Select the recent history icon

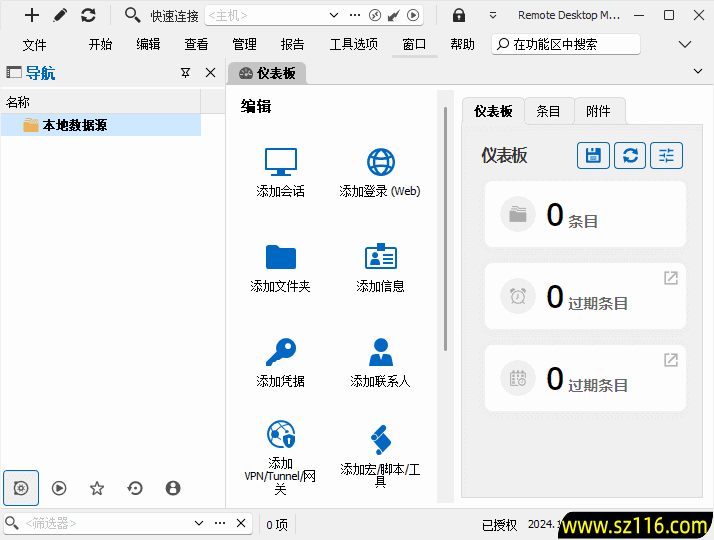pos(135,488)
